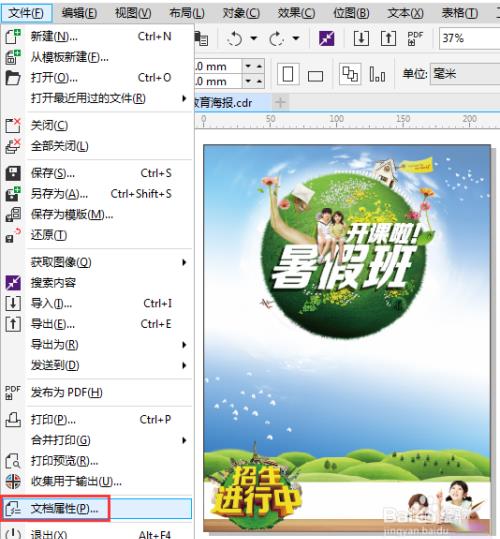Click the page width stepper arrows
Viewport: 500px width, 539px height.
pos(254,66)
